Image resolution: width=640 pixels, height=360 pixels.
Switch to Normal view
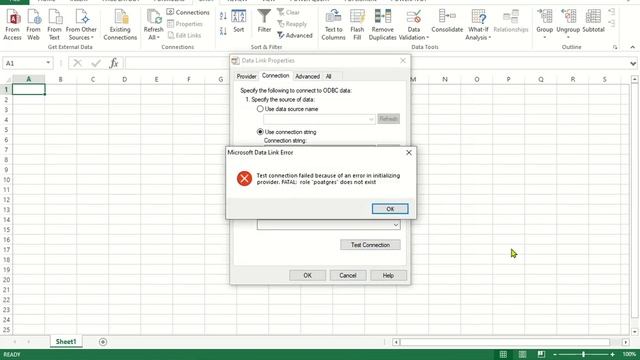click(x=503, y=354)
